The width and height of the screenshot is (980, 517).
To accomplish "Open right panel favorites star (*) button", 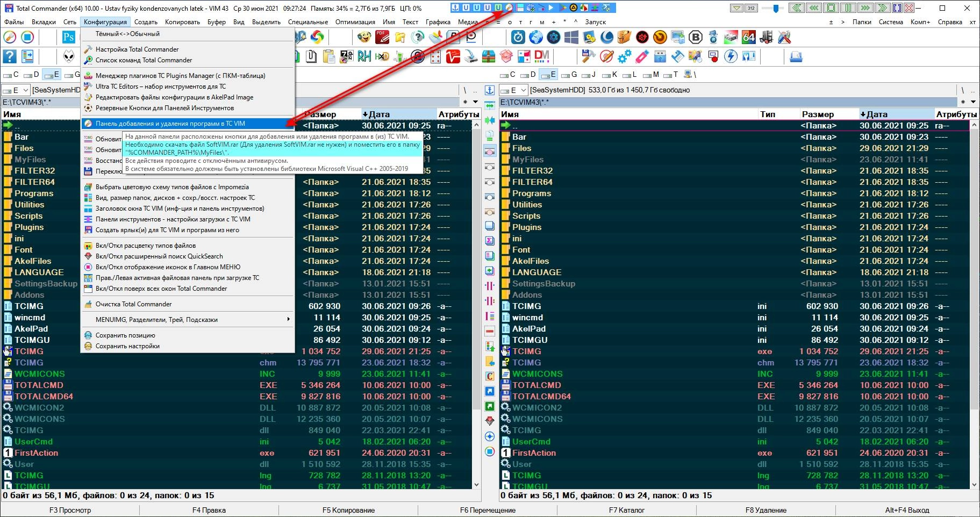I will coord(963,102).
